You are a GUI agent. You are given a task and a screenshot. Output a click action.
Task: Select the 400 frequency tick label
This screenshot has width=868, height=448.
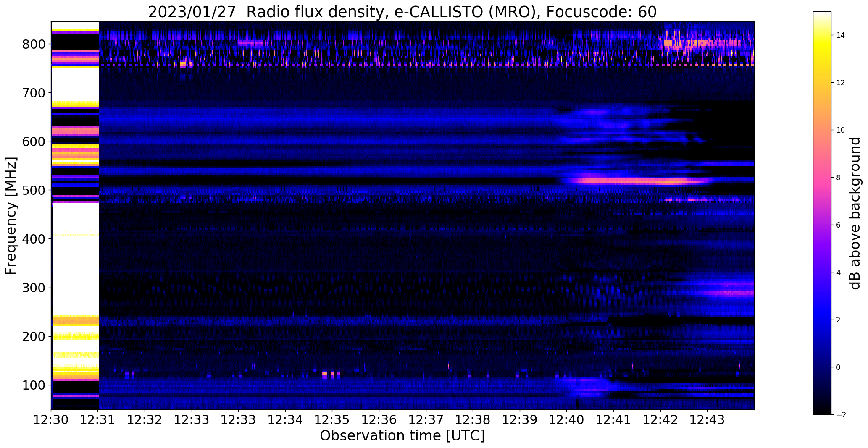tap(34, 239)
